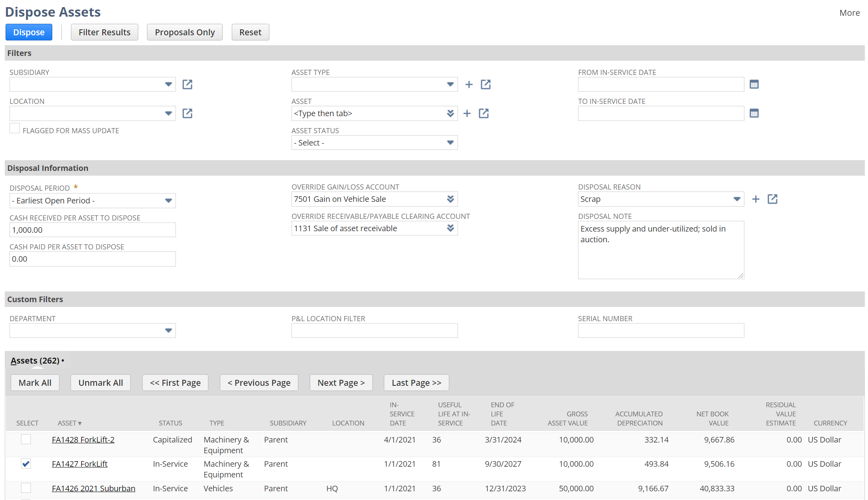Image resolution: width=868 pixels, height=500 pixels.
Task: Open the From In-Service Date calendar picker
Action: pyautogui.click(x=754, y=84)
